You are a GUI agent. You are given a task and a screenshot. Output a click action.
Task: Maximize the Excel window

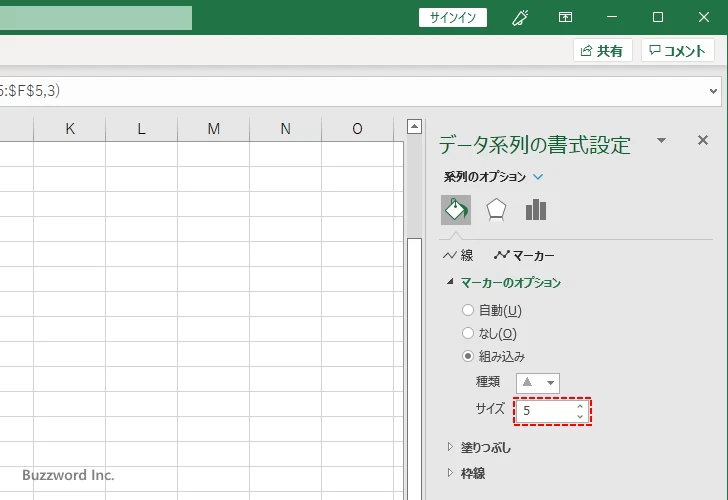click(x=658, y=17)
